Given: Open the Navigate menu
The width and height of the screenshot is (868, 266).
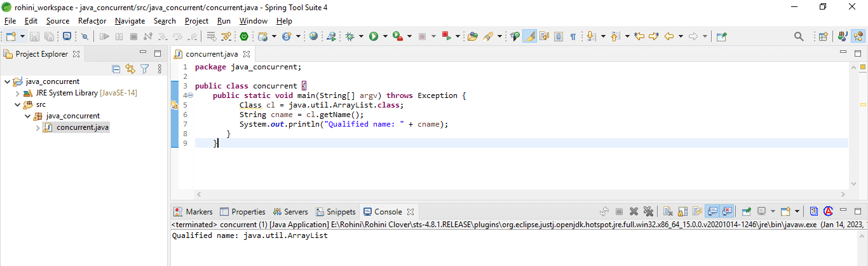Looking at the screenshot, I should click(130, 20).
